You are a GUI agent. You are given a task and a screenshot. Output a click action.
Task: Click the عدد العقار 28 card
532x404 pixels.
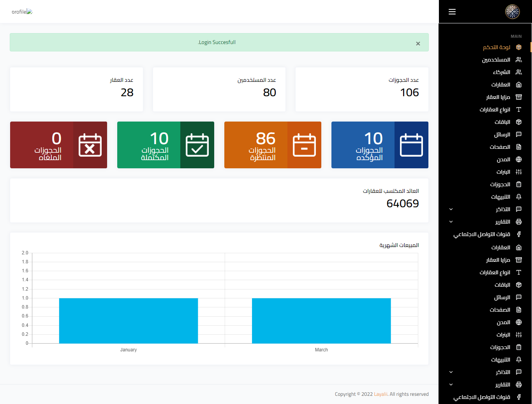(x=76, y=89)
